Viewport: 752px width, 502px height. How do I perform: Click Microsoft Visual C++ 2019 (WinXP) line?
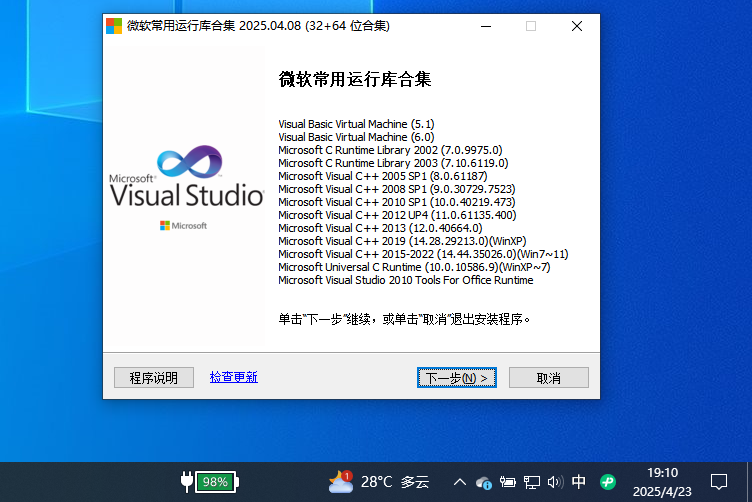[402, 241]
